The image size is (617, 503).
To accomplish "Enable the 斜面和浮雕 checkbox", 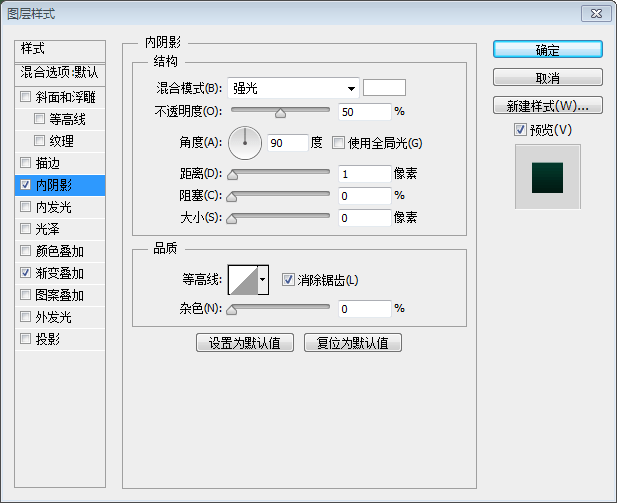I will click(26, 97).
